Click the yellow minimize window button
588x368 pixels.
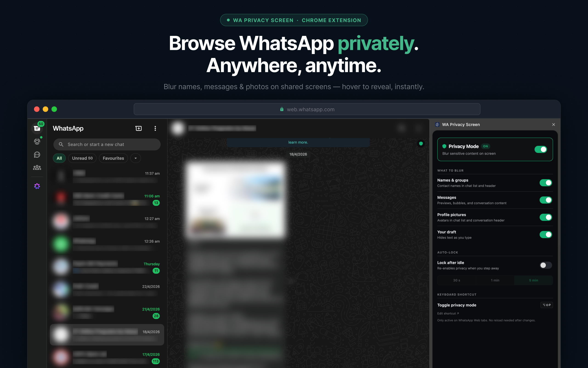click(x=45, y=109)
